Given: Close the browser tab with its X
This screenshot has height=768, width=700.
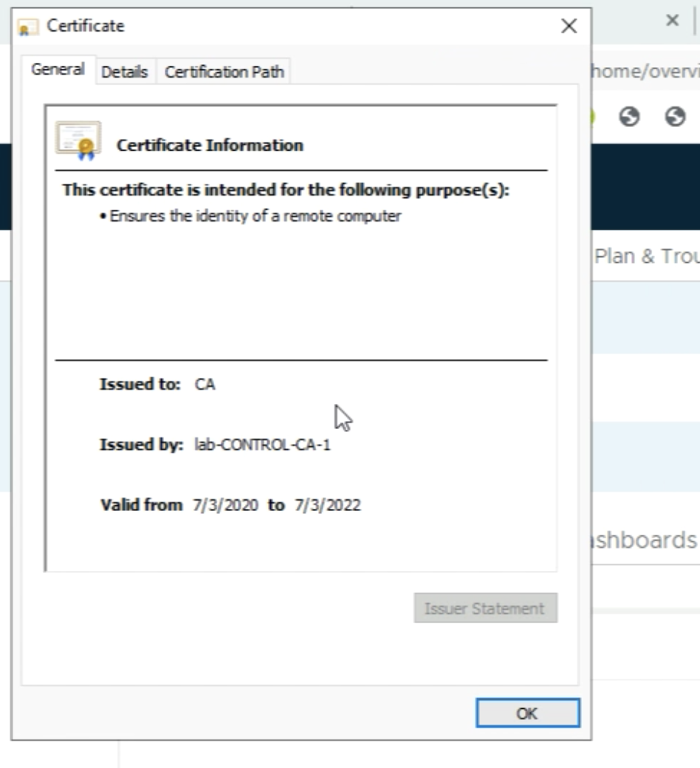Looking at the screenshot, I should click(x=672, y=21).
